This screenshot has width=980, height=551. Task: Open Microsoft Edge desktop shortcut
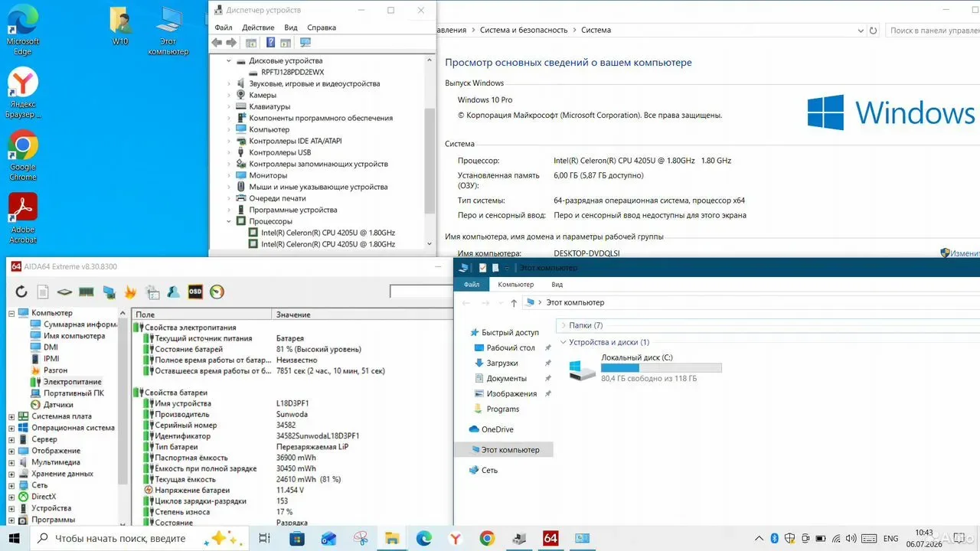click(x=23, y=31)
